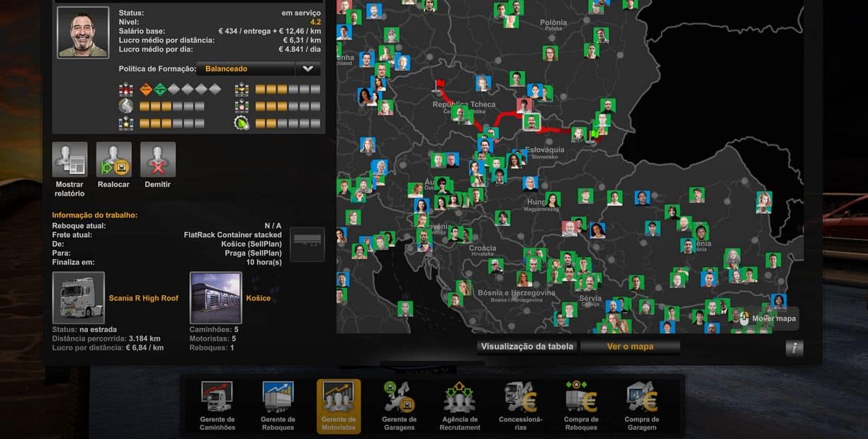This screenshot has height=439, width=868.
Task: Select Gerente de Motoristas in bottom bar
Action: 338,406
